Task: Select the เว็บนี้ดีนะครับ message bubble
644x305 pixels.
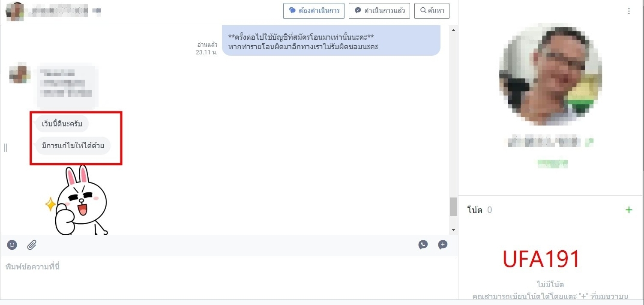Action: (62, 124)
